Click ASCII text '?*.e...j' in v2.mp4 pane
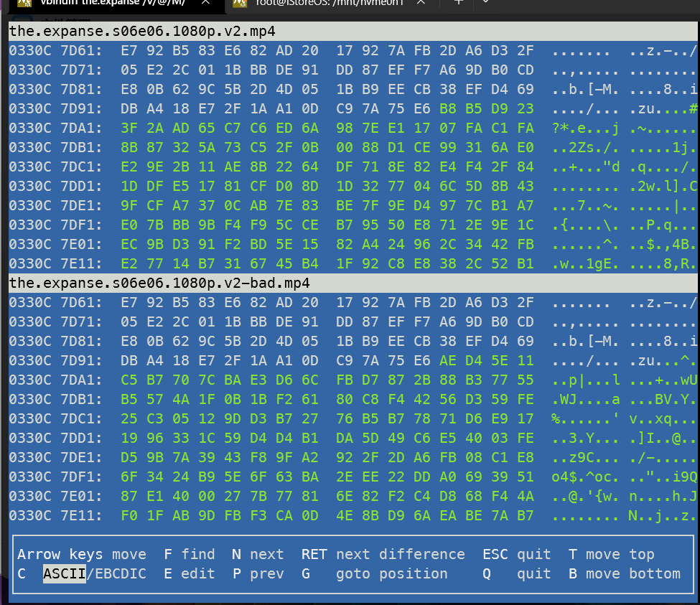The height and width of the screenshot is (605, 700). click(x=585, y=128)
